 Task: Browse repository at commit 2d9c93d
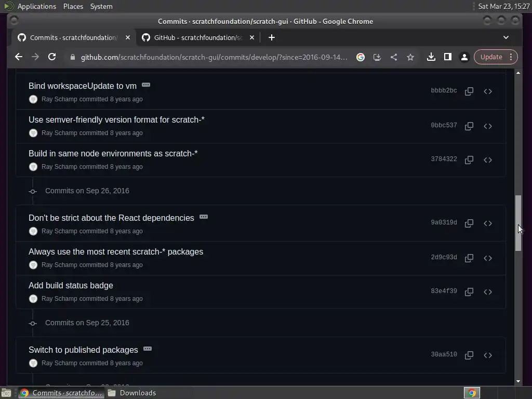pyautogui.click(x=487, y=258)
